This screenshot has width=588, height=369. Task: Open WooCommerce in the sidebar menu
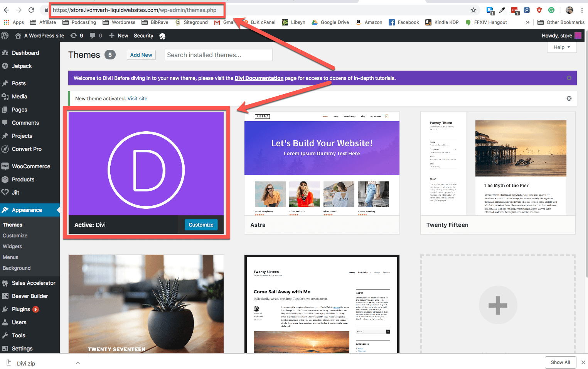coord(31,166)
